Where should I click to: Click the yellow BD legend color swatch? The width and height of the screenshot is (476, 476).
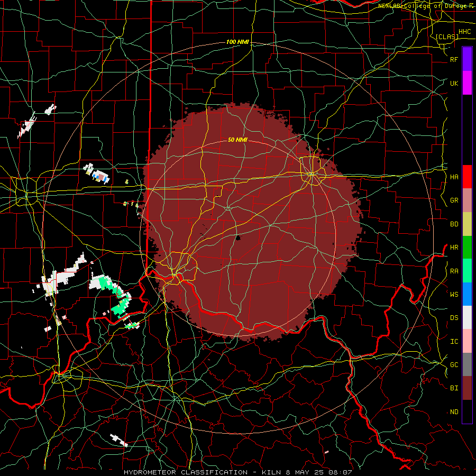tap(467, 224)
